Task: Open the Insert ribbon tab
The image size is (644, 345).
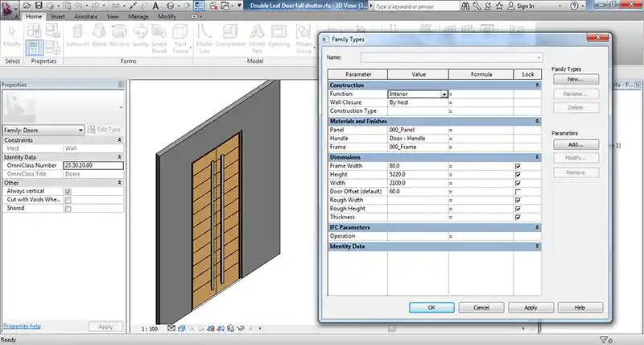Action: click(57, 16)
